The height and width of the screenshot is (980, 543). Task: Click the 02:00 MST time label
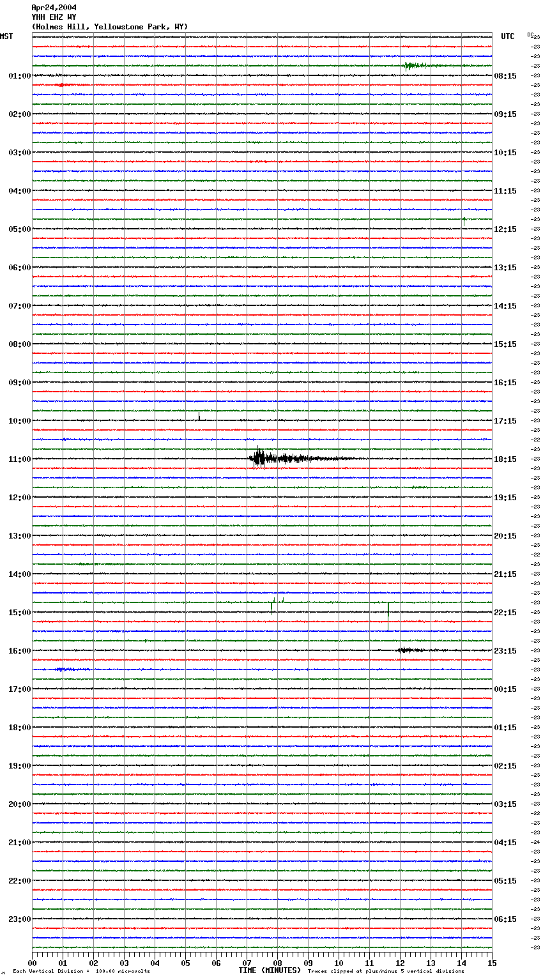point(20,114)
